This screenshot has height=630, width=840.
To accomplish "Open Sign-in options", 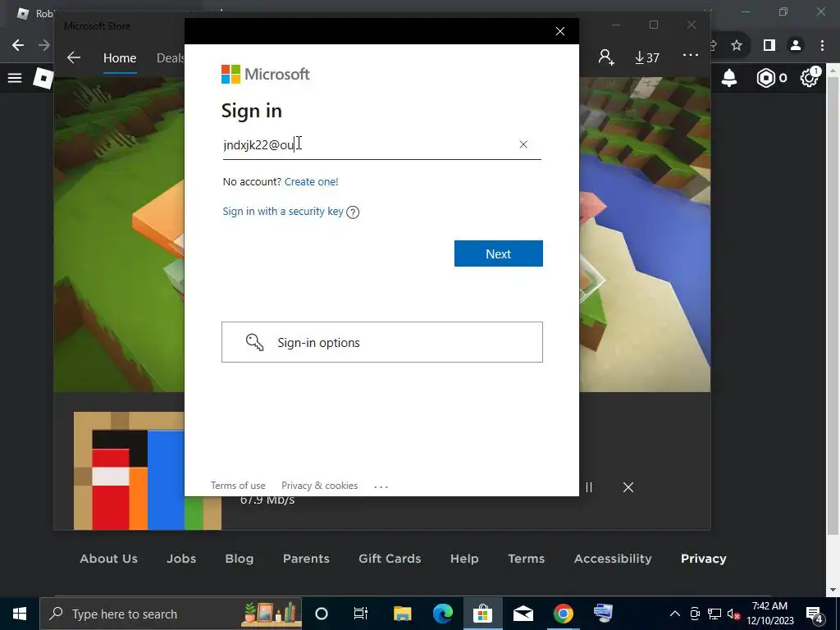I will (382, 342).
